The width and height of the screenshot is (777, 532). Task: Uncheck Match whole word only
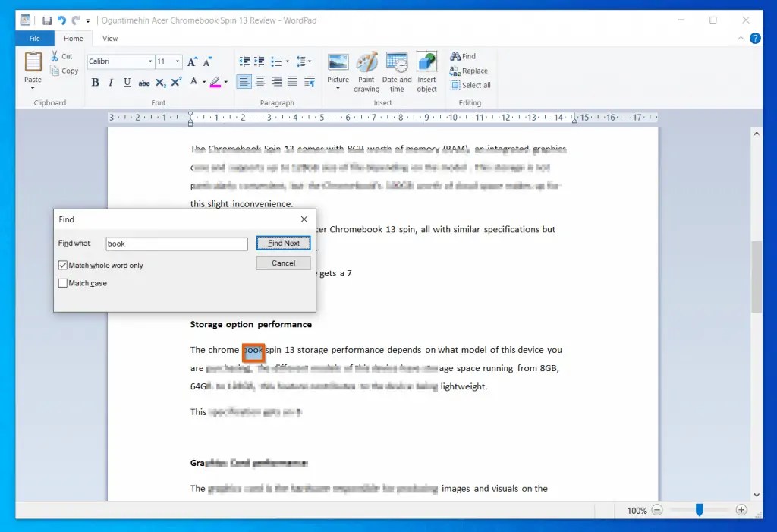62,265
